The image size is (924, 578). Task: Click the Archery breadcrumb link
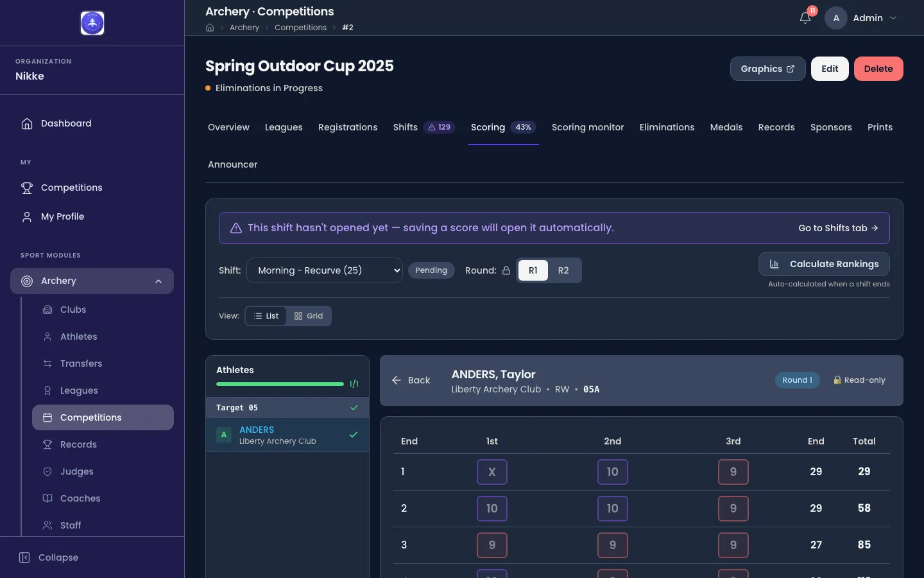pos(244,28)
